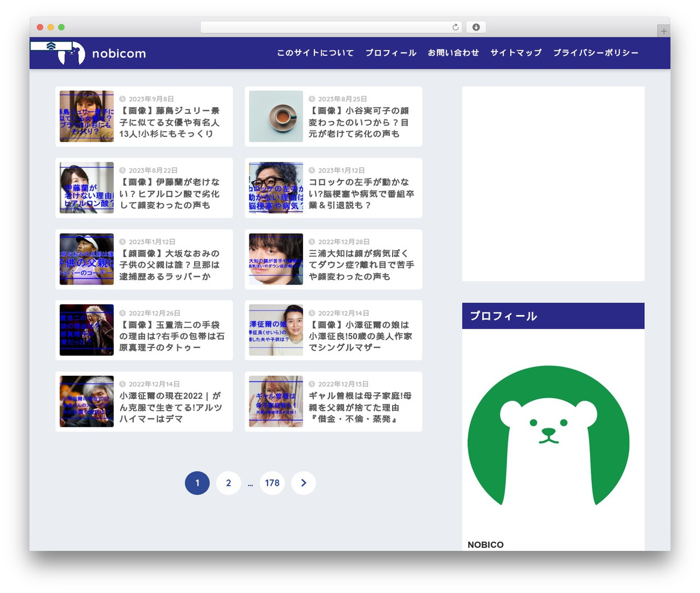The width and height of the screenshot is (700, 593).
Task: Jump to last page 178
Action: click(x=272, y=483)
